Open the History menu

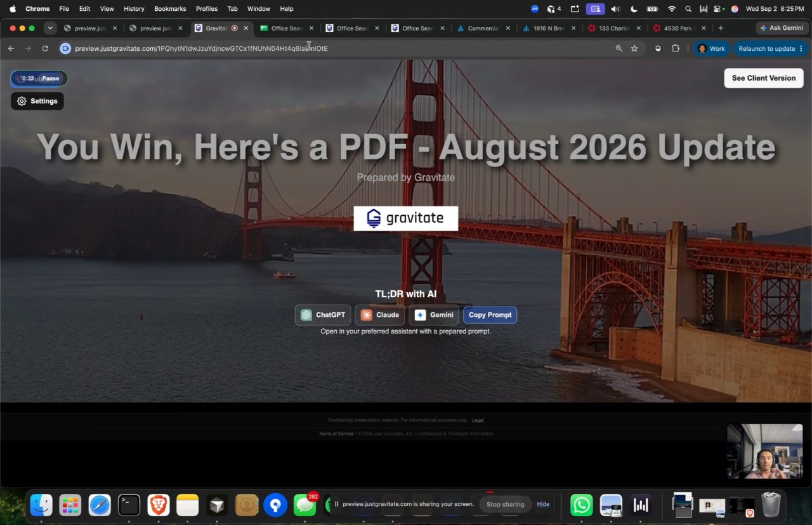[134, 9]
